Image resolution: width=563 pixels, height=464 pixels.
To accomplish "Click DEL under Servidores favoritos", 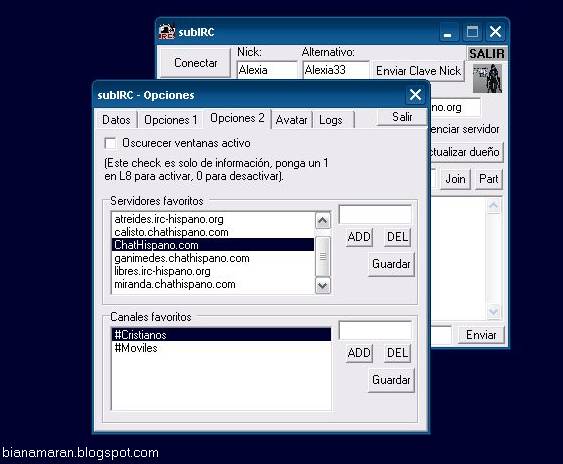I will coord(397,237).
